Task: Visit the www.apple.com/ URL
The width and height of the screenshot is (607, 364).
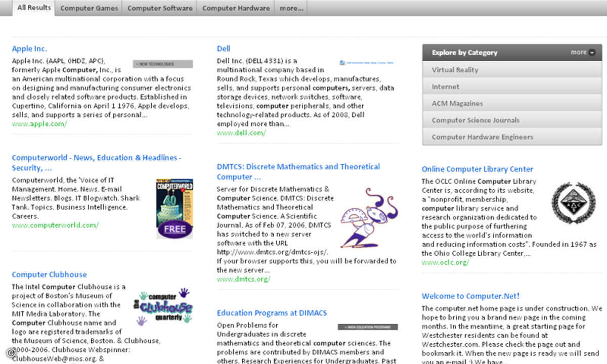Action: (x=39, y=124)
